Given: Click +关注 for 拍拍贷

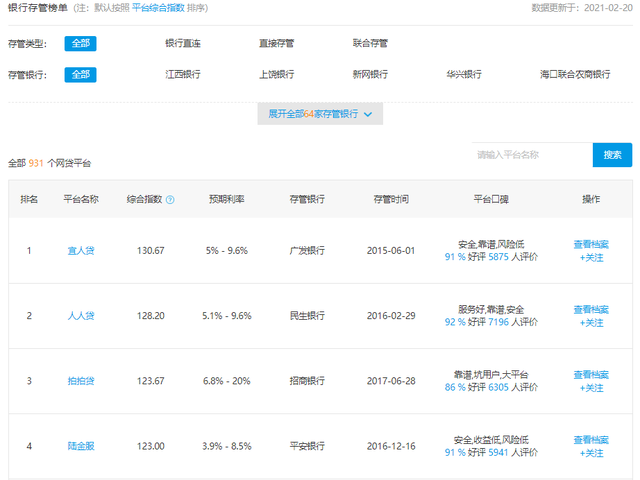Looking at the screenshot, I should (x=591, y=388).
